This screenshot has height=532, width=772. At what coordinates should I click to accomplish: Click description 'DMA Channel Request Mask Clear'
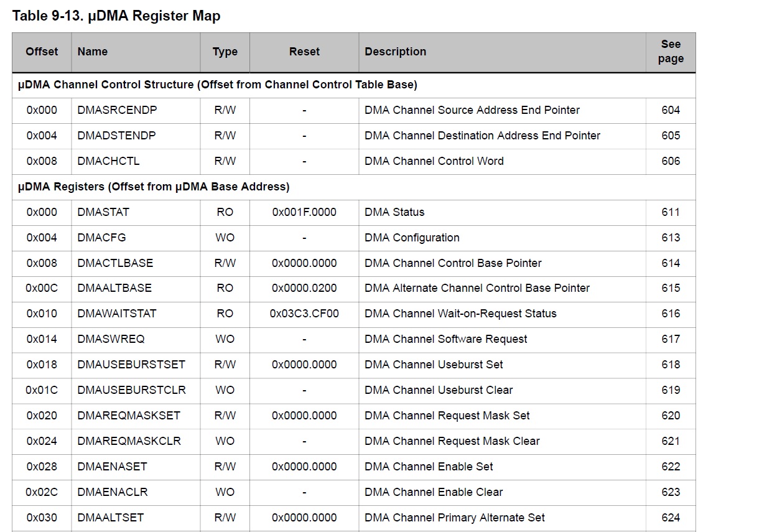point(452,441)
